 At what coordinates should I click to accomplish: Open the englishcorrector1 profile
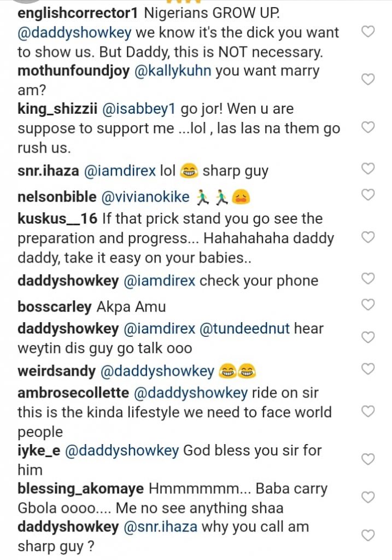71,13
